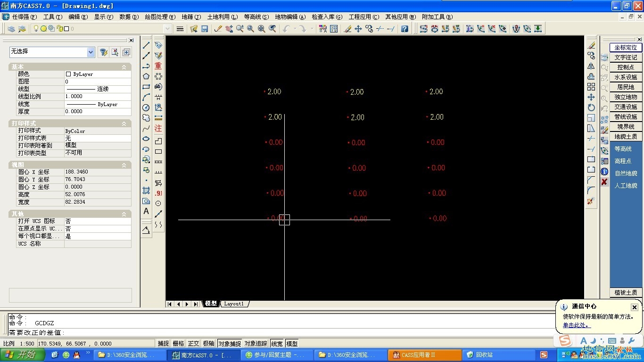Click the Layer manager icon
644x362 pixels.
pyautogui.click(x=11, y=29)
